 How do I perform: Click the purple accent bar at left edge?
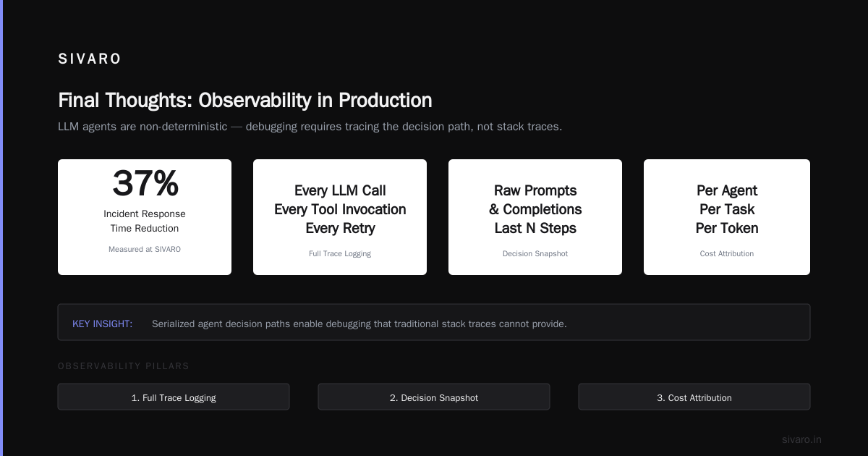1,228
